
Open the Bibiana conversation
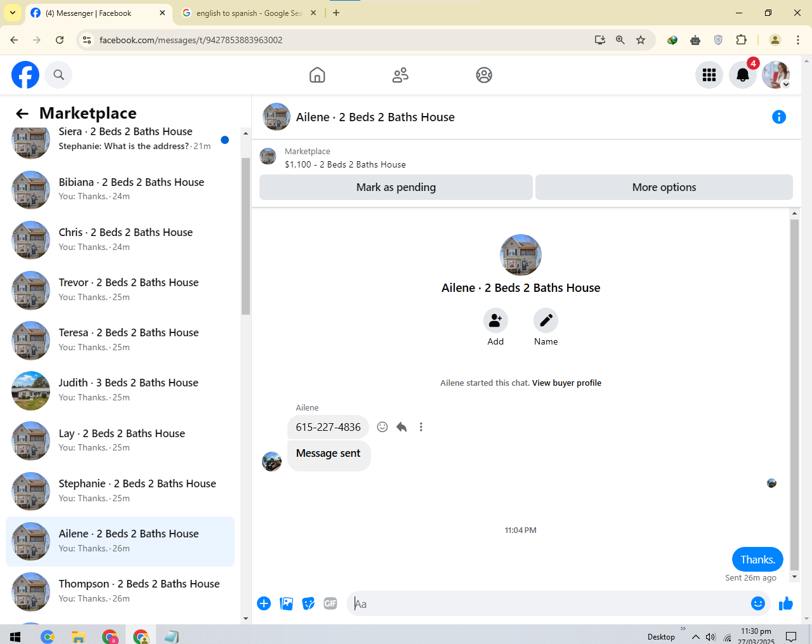tap(121, 189)
